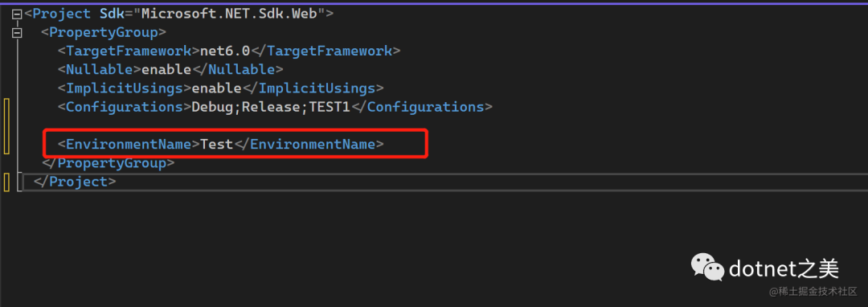The image size is (868, 307).
Task: Click the Project opening tag name
Action: [x=62, y=14]
